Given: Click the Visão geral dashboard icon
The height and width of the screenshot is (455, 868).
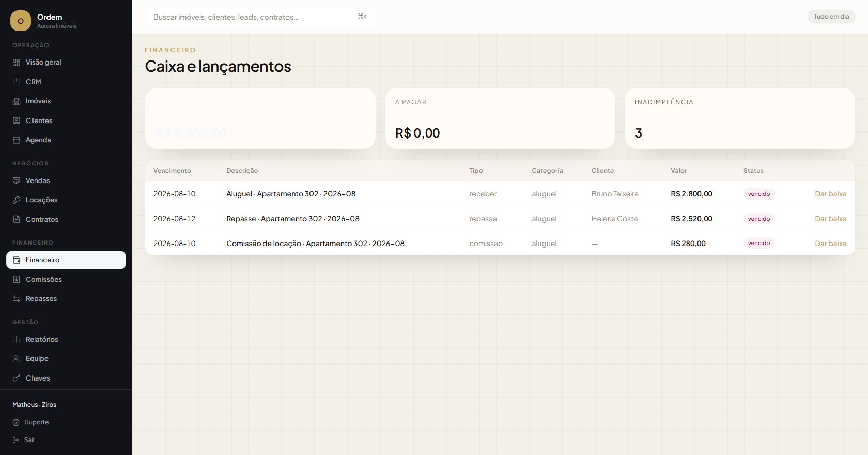Looking at the screenshot, I should [x=17, y=63].
